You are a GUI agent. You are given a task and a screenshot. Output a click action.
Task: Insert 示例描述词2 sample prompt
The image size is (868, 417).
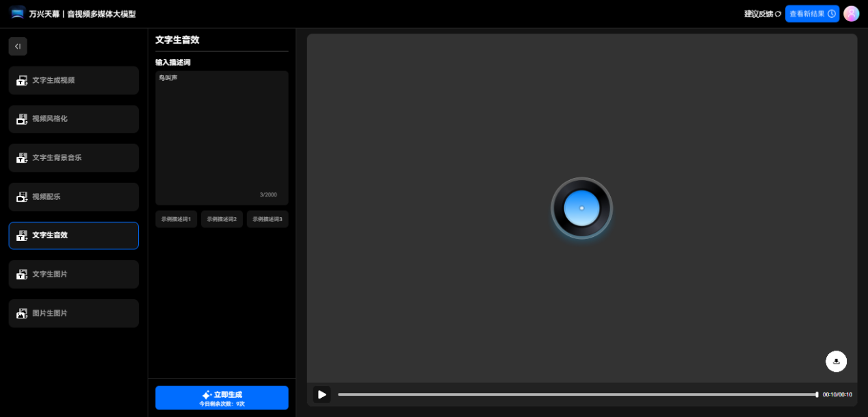point(222,219)
